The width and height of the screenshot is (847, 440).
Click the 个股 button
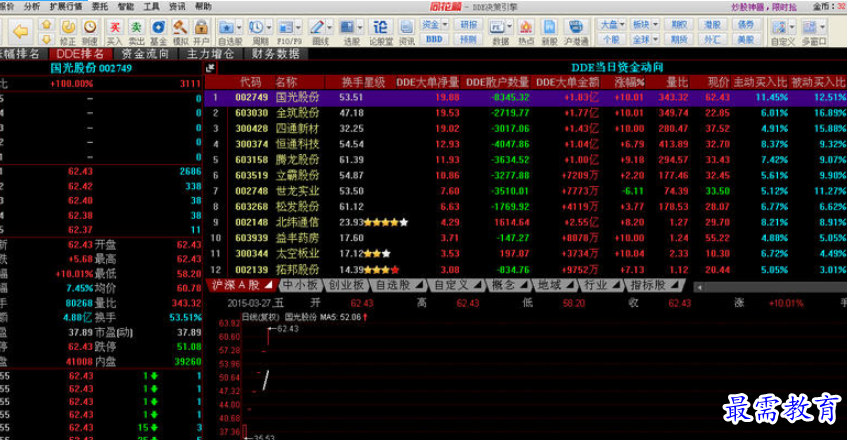click(611, 39)
